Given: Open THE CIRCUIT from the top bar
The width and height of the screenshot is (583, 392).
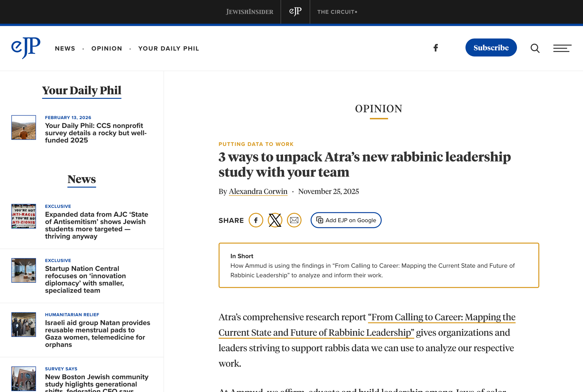Looking at the screenshot, I should point(337,11).
